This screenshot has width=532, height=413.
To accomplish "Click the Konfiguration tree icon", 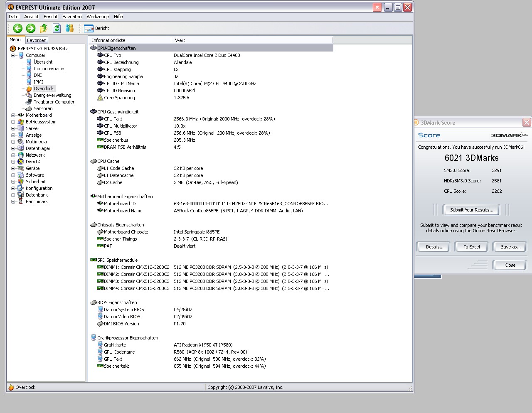I will (21, 188).
